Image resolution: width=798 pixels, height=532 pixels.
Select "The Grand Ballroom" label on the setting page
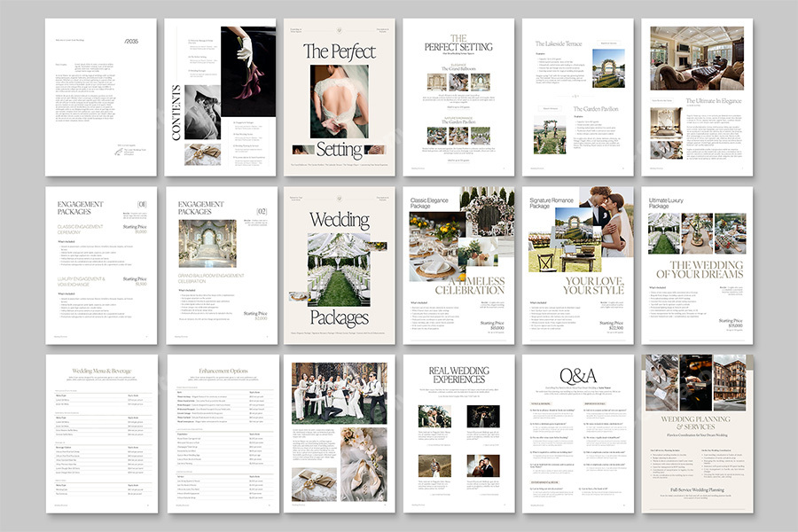click(x=460, y=67)
